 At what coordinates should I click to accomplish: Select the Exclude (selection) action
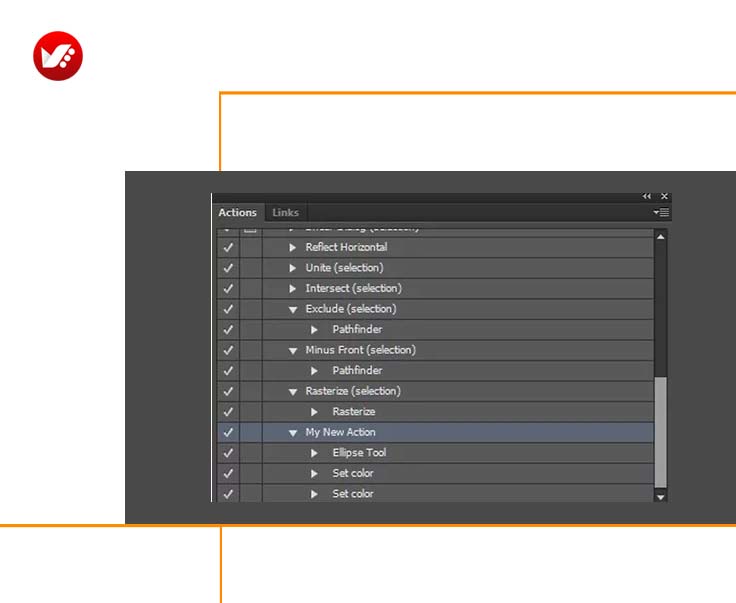click(x=351, y=309)
